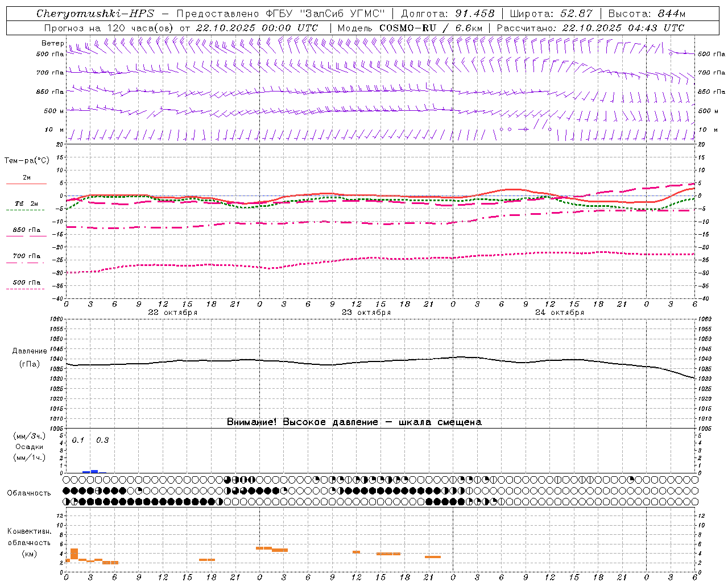Click the station title Cheryomushki-HPS
Viewport: 728px width, 582px height.
[95, 14]
